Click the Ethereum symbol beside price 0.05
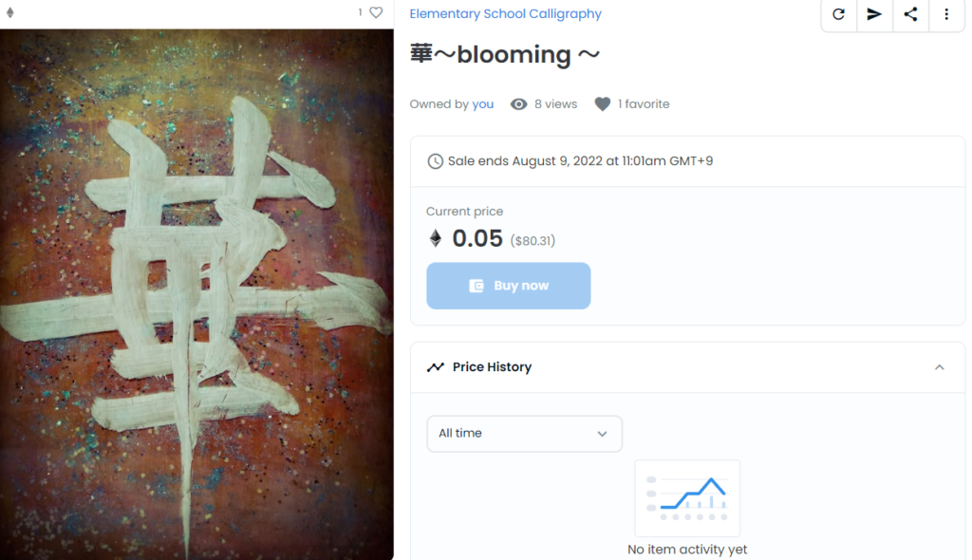The image size is (972, 560). [x=436, y=238]
